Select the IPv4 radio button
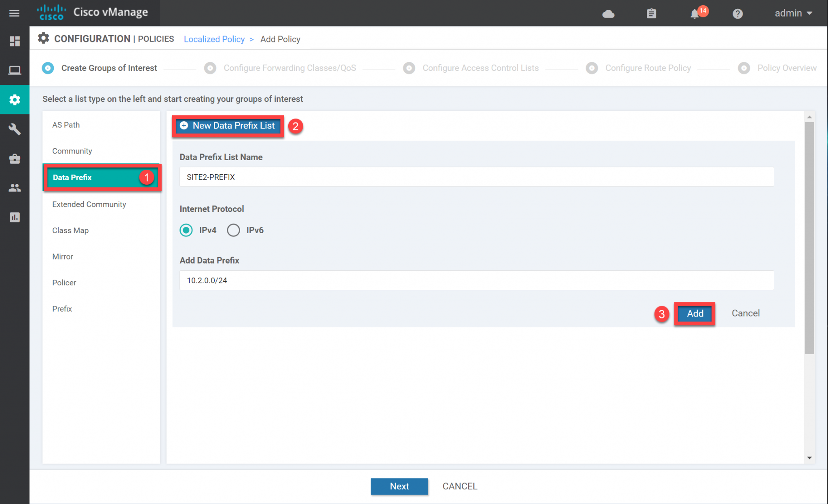The width and height of the screenshot is (828, 504). (x=186, y=230)
